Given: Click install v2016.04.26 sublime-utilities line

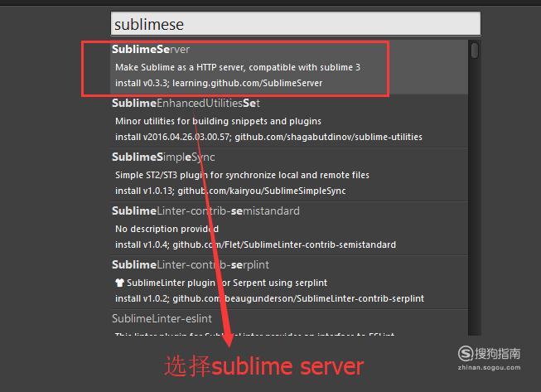Looking at the screenshot, I should 268,137.
